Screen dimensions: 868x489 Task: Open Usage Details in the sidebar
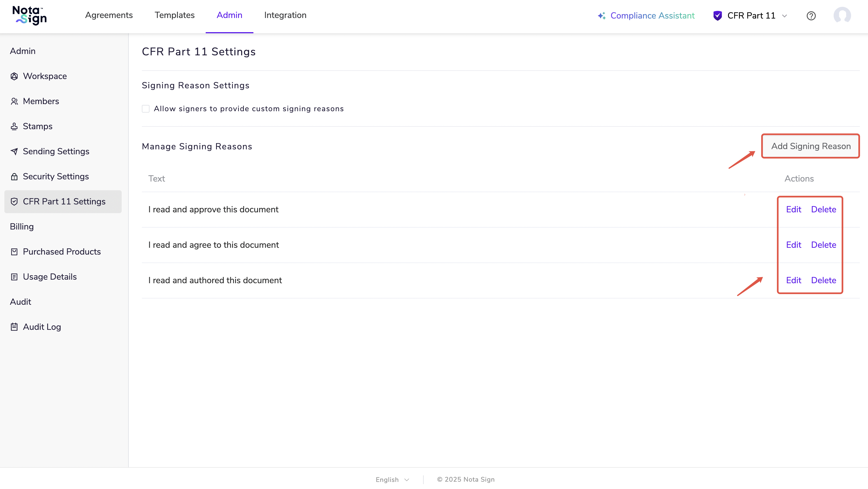50,277
